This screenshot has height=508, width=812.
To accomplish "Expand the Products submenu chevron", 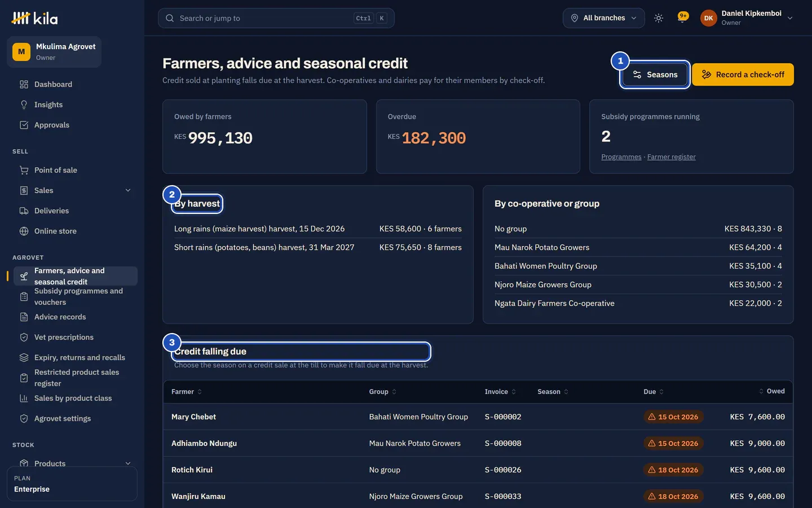I will pos(128,463).
